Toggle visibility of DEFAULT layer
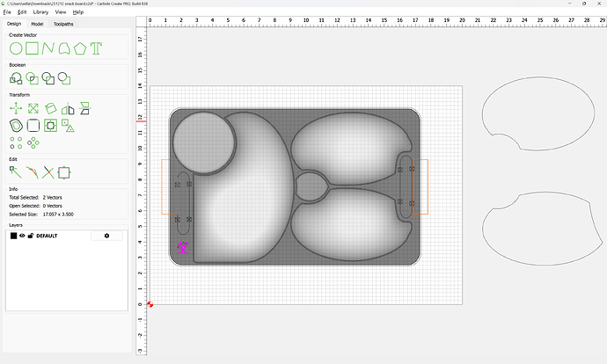 click(22, 236)
